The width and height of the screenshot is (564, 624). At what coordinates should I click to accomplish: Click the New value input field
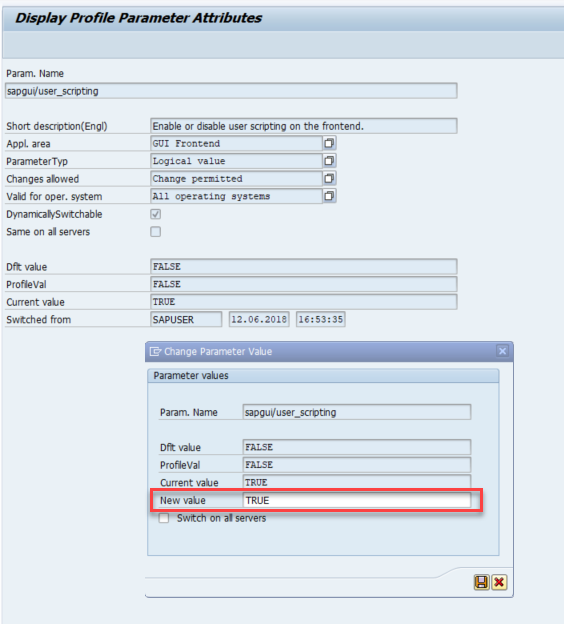click(x=357, y=500)
